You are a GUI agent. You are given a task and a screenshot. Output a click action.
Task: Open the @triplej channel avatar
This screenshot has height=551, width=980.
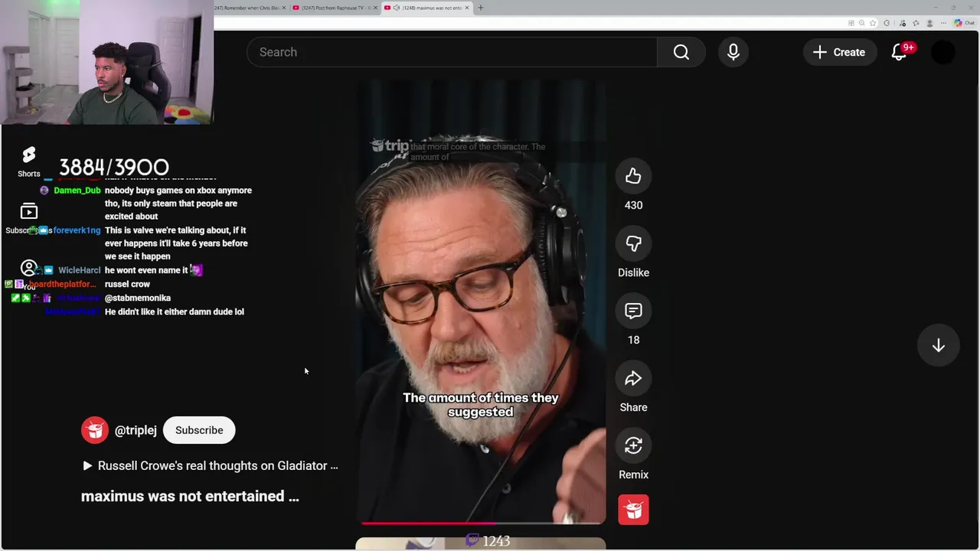pos(95,430)
